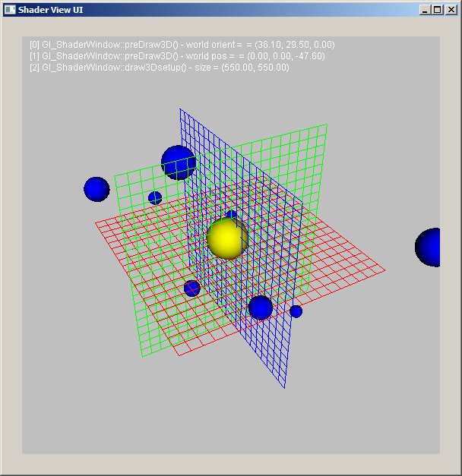Viewport: 462px width, 476px height.
Task: Click the draw3Dsetup size debug text line
Action: pos(159,68)
